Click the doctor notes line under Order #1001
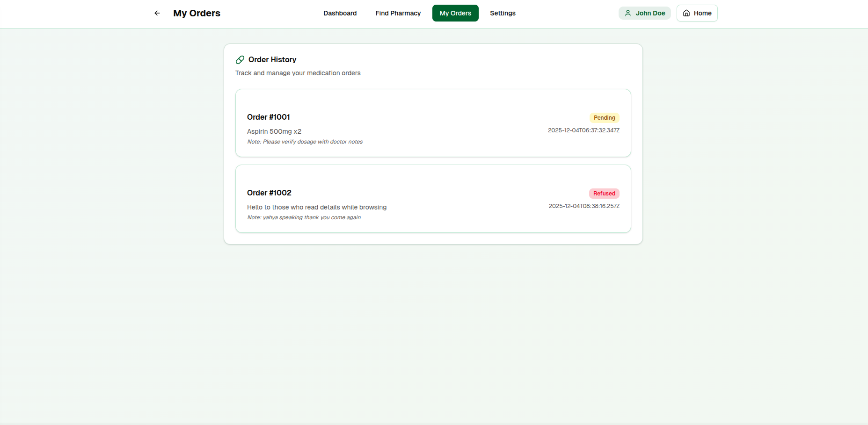868x425 pixels. [x=305, y=142]
